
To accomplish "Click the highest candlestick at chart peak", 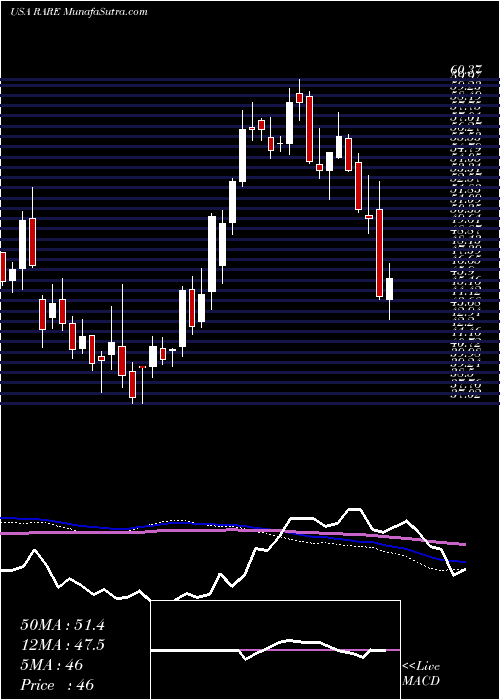I will 299,98.
